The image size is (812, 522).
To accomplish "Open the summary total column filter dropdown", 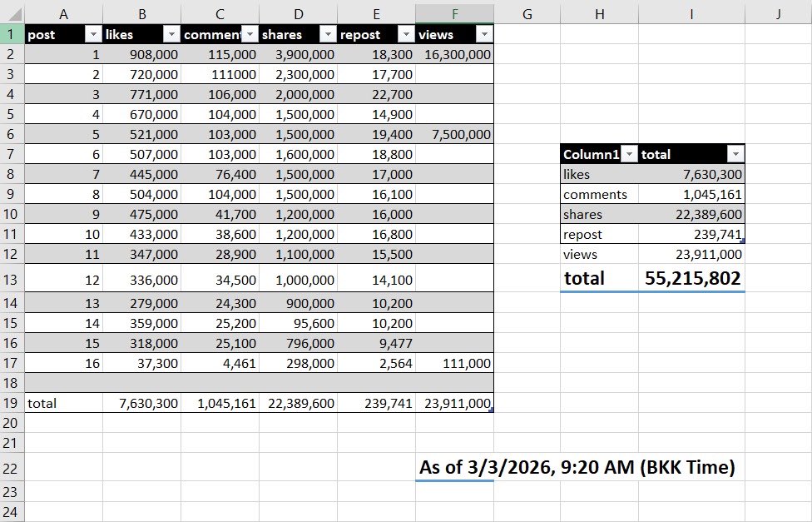I will 735,154.
